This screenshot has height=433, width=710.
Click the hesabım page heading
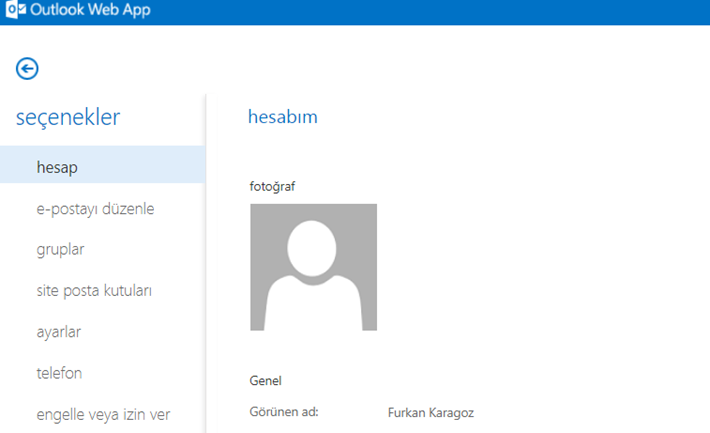coord(282,117)
